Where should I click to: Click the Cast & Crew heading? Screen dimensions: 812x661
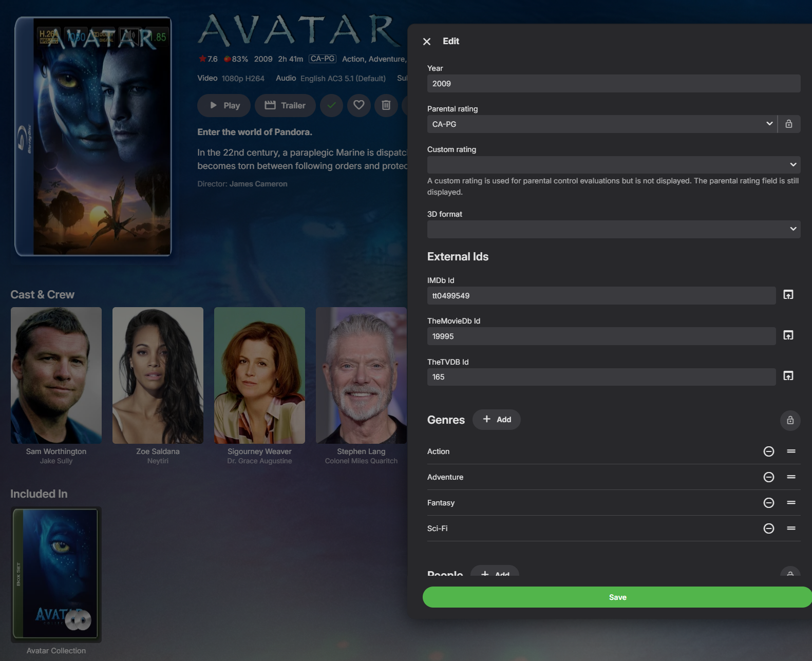[43, 295]
